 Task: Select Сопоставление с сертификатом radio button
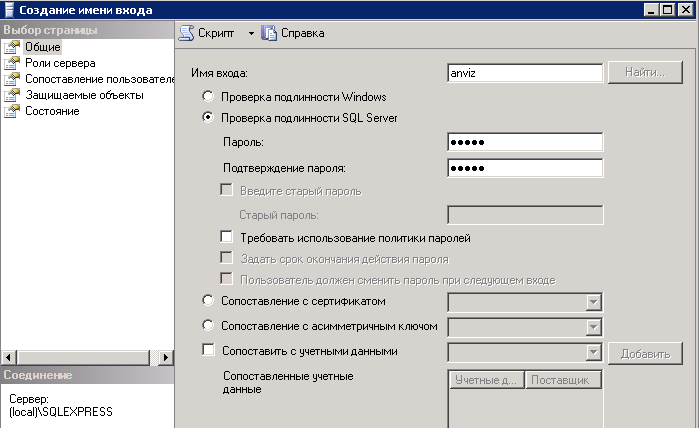(x=208, y=300)
